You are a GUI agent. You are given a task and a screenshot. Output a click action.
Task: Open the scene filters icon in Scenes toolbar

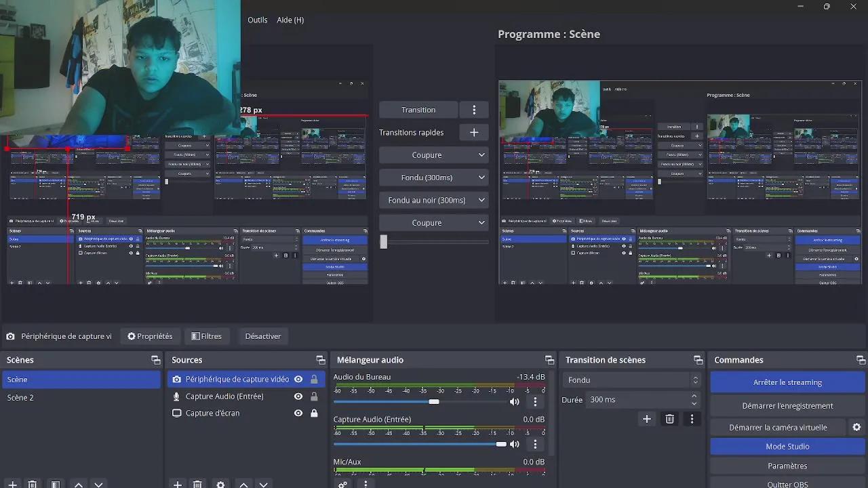[x=56, y=484]
